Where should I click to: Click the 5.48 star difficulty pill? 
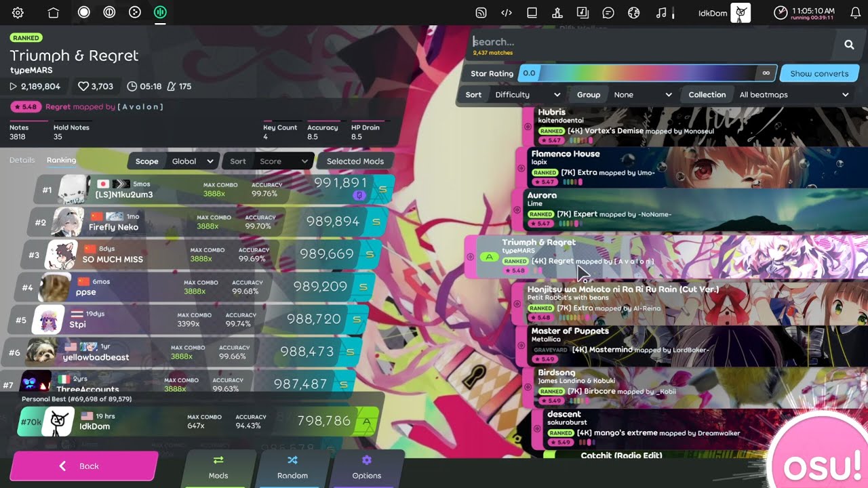pos(25,107)
